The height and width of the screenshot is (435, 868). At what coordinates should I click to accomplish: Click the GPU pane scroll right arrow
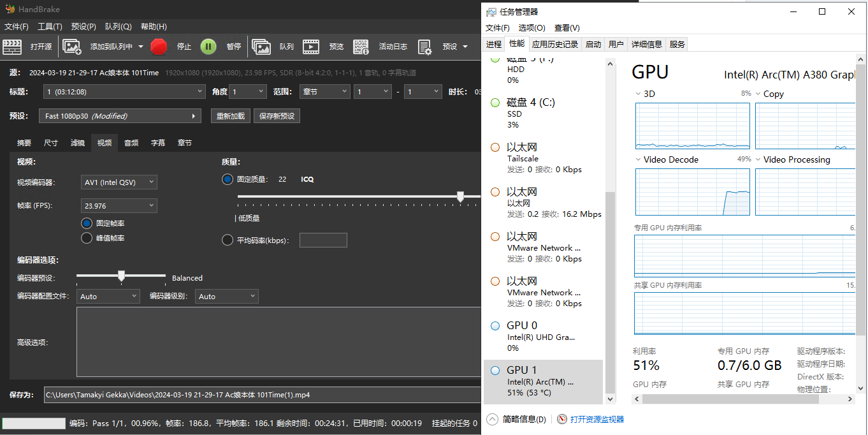(x=849, y=399)
